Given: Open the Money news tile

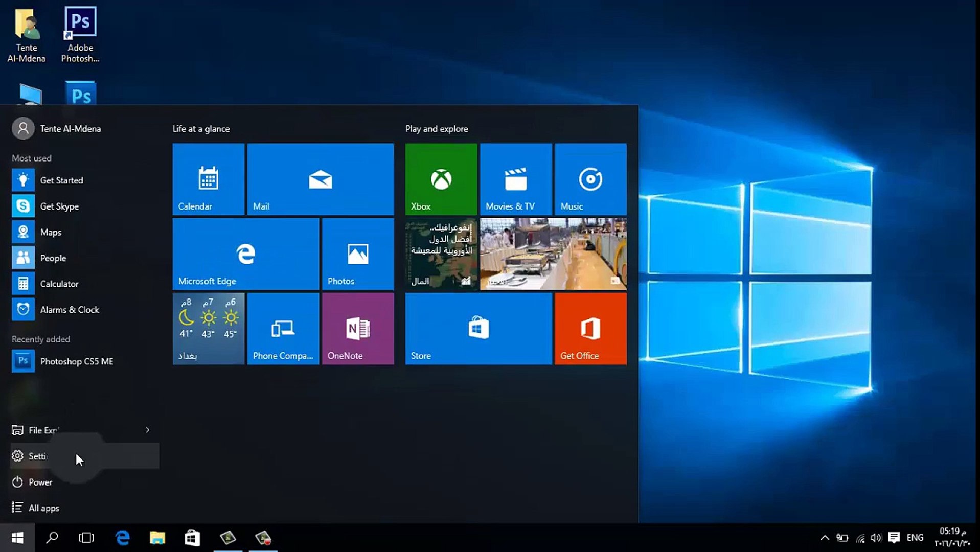Looking at the screenshot, I should coord(441,254).
